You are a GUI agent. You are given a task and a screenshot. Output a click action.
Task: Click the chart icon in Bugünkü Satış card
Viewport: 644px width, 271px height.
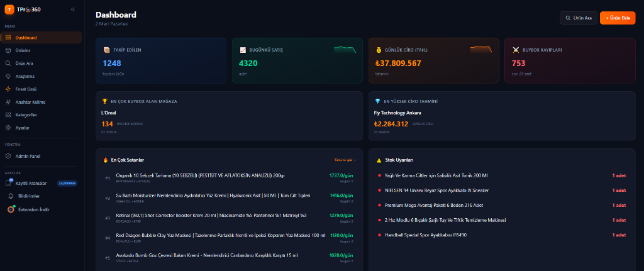[243, 50]
